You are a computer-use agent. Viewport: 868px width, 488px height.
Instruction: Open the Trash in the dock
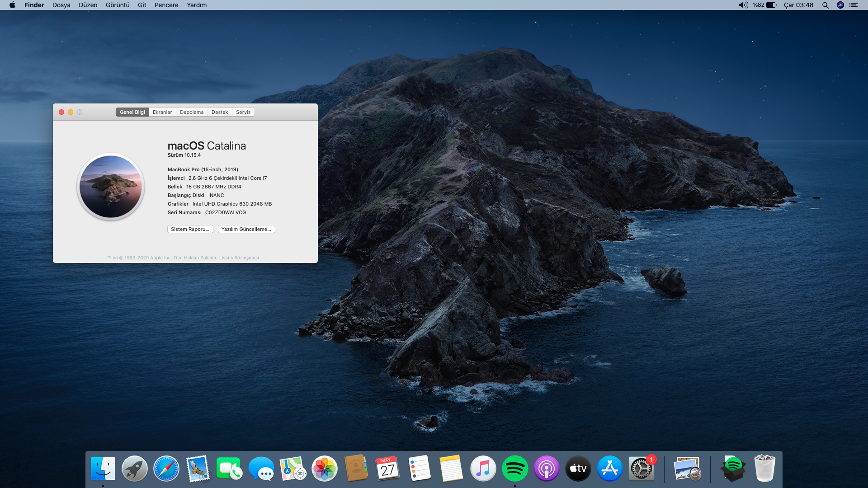pyautogui.click(x=764, y=469)
